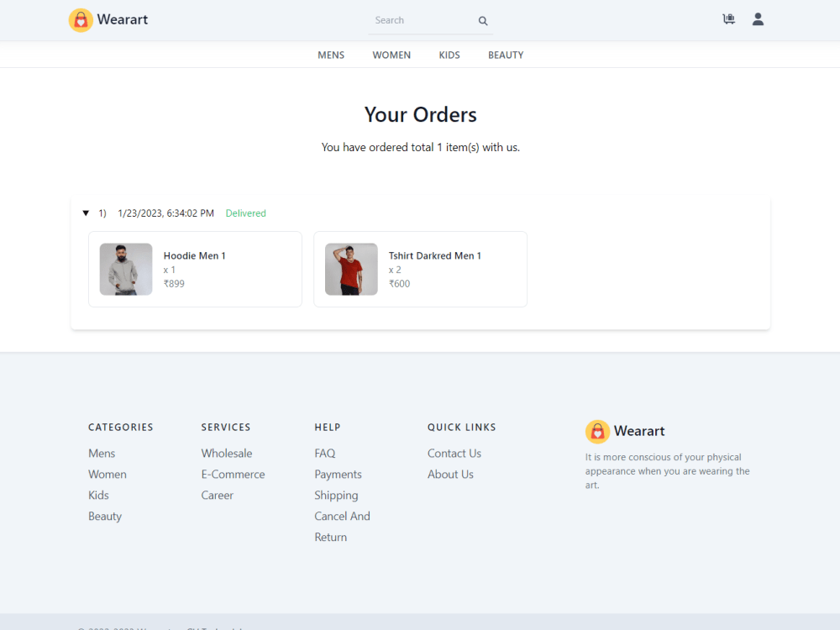Viewport: 840px width, 630px height.
Task: Click the ₹899 price text
Action: (174, 284)
